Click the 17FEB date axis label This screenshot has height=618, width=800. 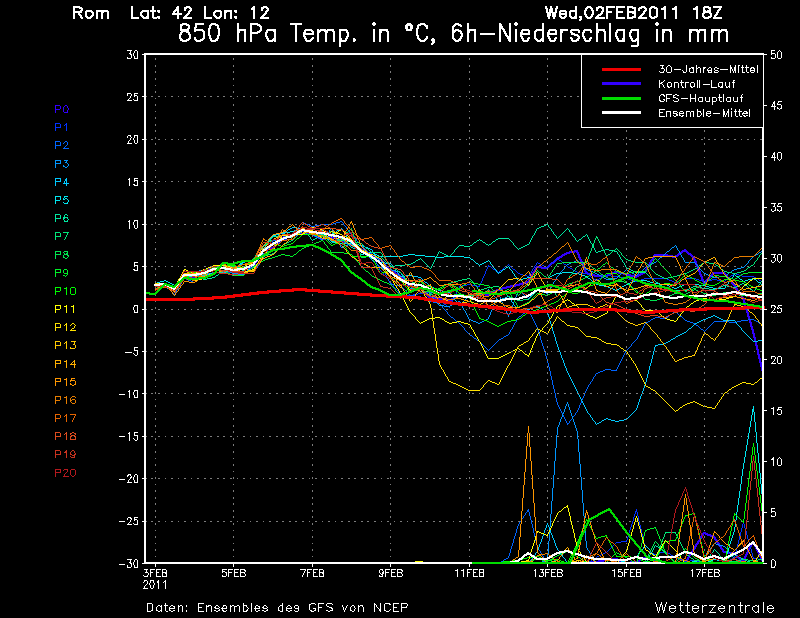coord(706,574)
